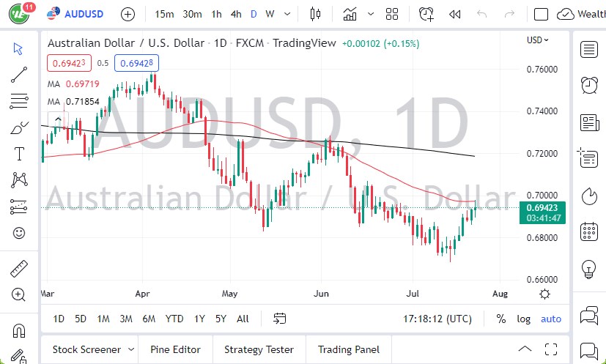The image size is (606, 364).
Task: Open the candlestick chart style picker
Action: click(316, 14)
